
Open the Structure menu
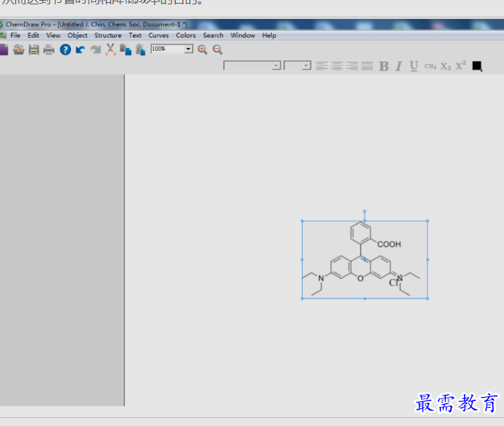107,36
